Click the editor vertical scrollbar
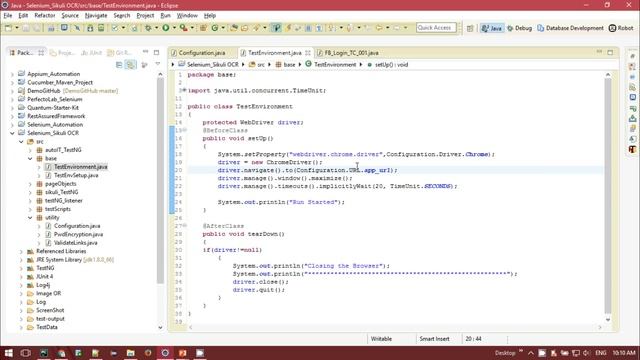 pos(608,196)
